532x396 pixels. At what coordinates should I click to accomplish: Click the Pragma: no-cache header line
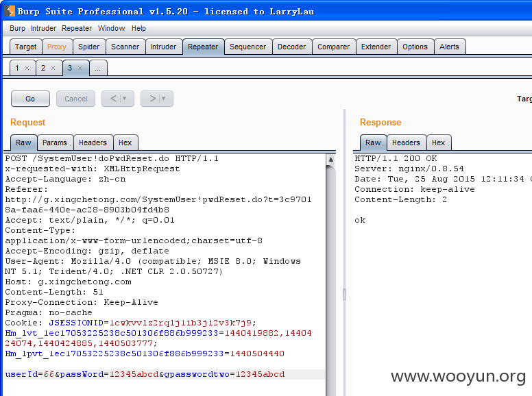[x=49, y=312]
